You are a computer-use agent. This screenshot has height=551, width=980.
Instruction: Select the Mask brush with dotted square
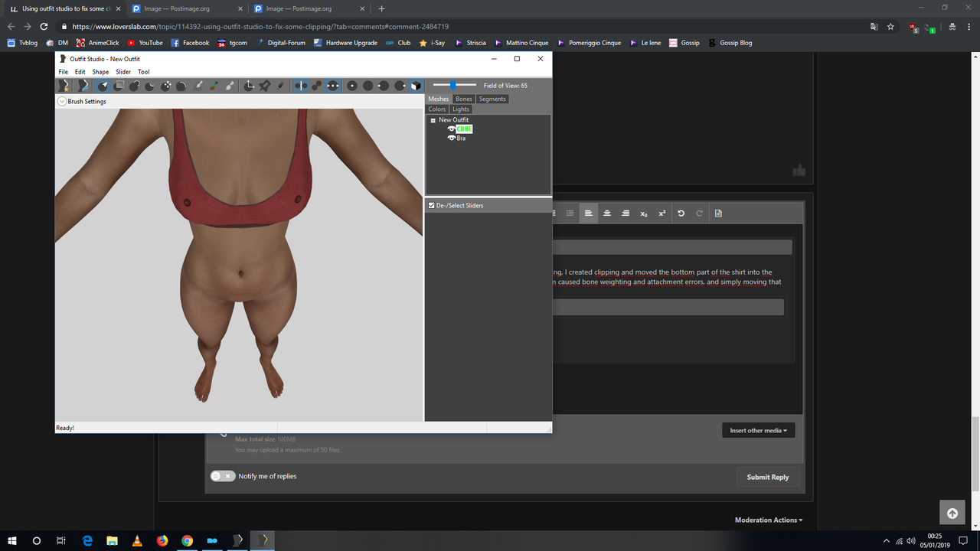tap(119, 86)
